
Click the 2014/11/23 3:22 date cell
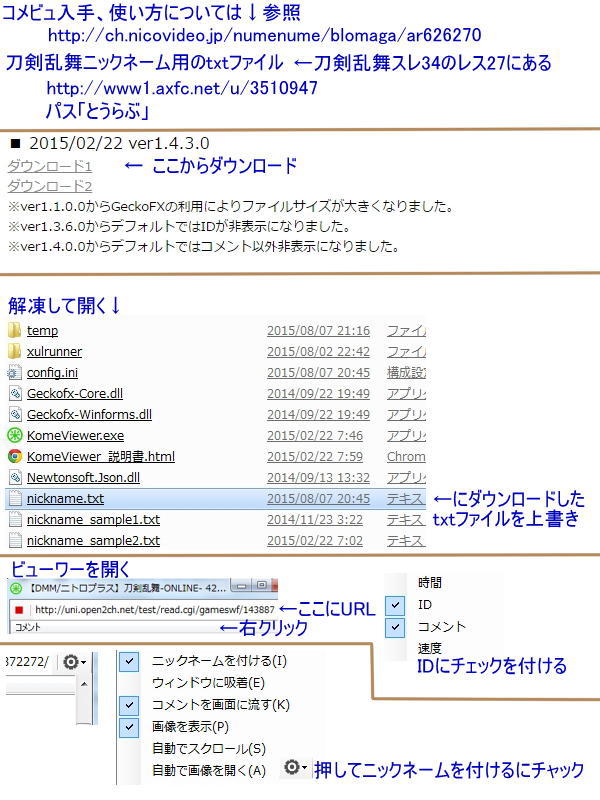click(315, 519)
